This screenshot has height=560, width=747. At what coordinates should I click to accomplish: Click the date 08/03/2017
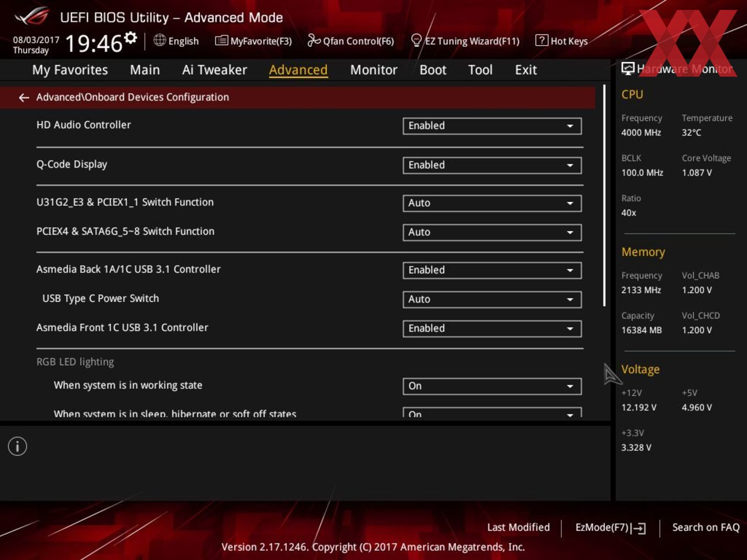pyautogui.click(x=36, y=40)
